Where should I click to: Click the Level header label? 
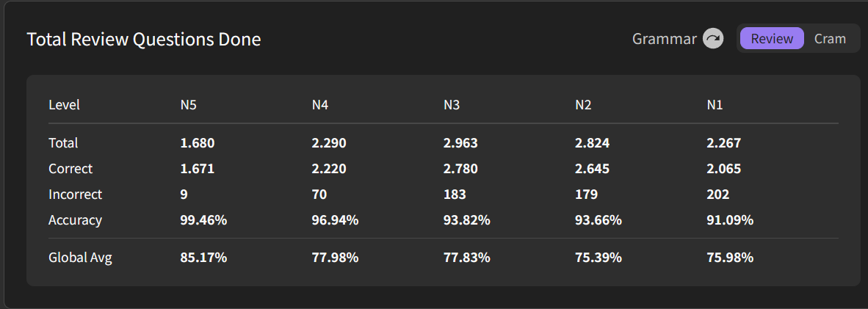(x=64, y=105)
